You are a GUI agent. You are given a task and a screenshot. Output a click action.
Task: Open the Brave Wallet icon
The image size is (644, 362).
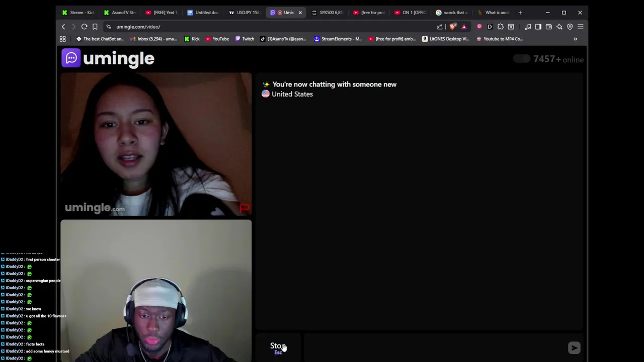coord(549,27)
